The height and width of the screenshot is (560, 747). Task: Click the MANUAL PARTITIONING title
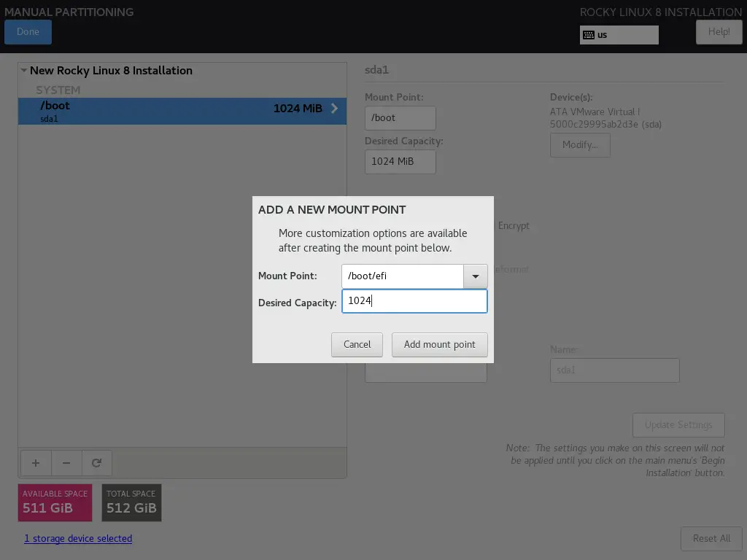pos(69,12)
